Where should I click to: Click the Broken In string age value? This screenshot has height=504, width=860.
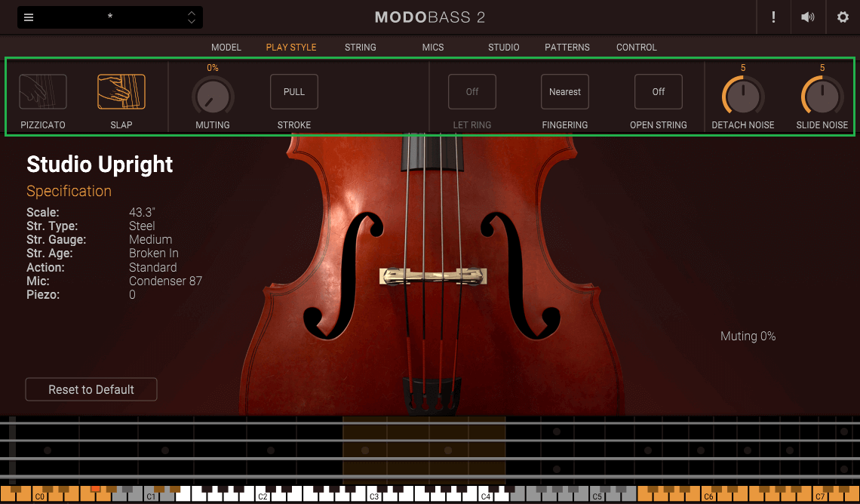click(x=154, y=254)
